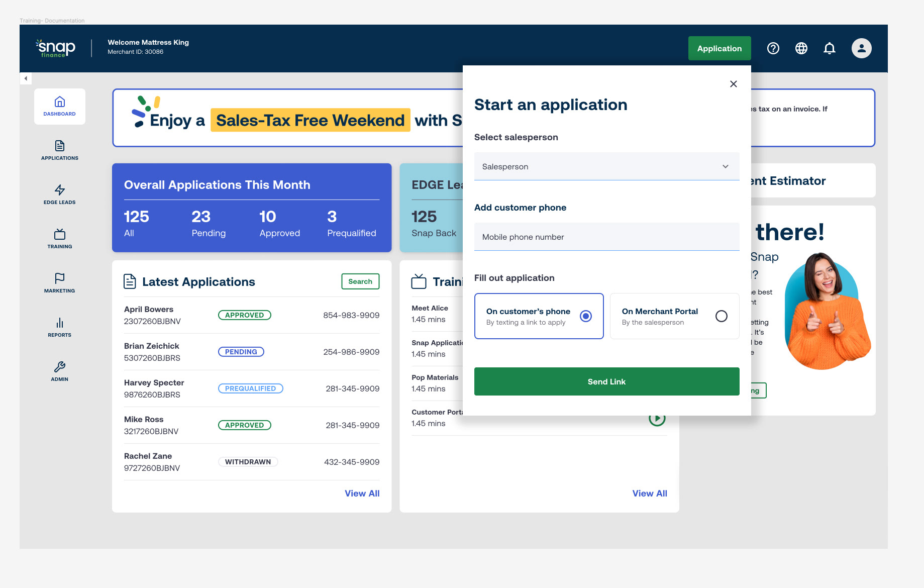Open the notifications bell
Image resolution: width=924 pixels, height=588 pixels.
(x=830, y=48)
